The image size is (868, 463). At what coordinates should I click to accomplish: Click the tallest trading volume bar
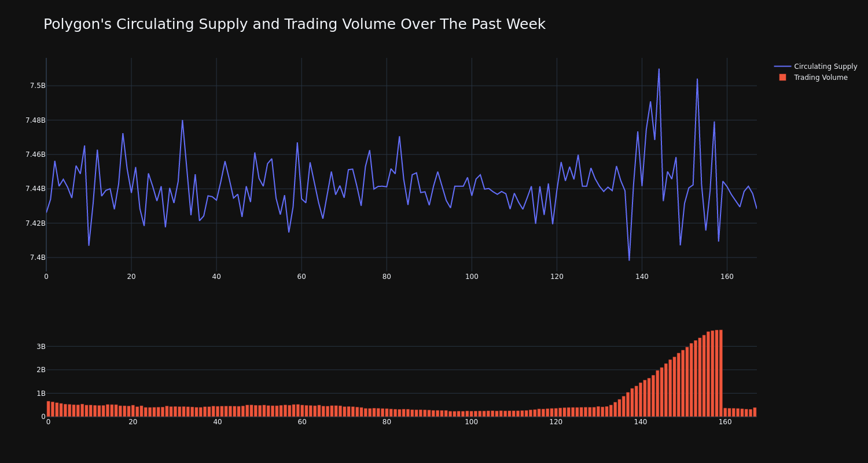coord(720,373)
